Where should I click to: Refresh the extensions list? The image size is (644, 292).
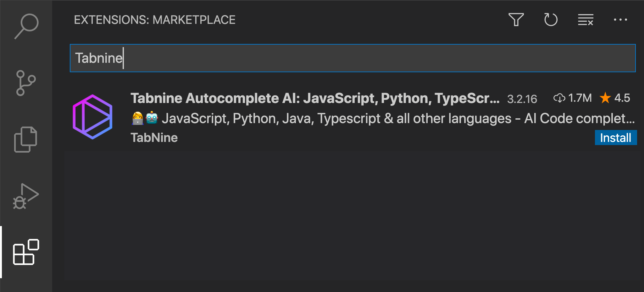coord(551,20)
